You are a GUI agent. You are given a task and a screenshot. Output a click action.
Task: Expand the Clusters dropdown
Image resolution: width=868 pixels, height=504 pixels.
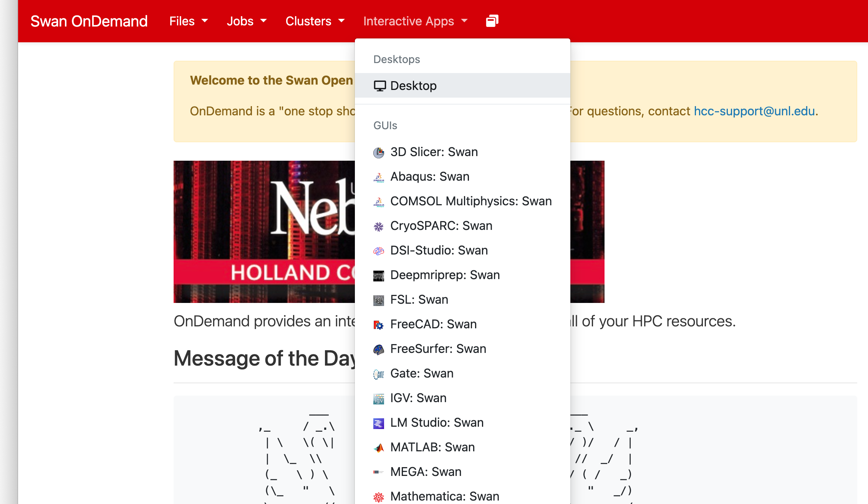coord(315,21)
